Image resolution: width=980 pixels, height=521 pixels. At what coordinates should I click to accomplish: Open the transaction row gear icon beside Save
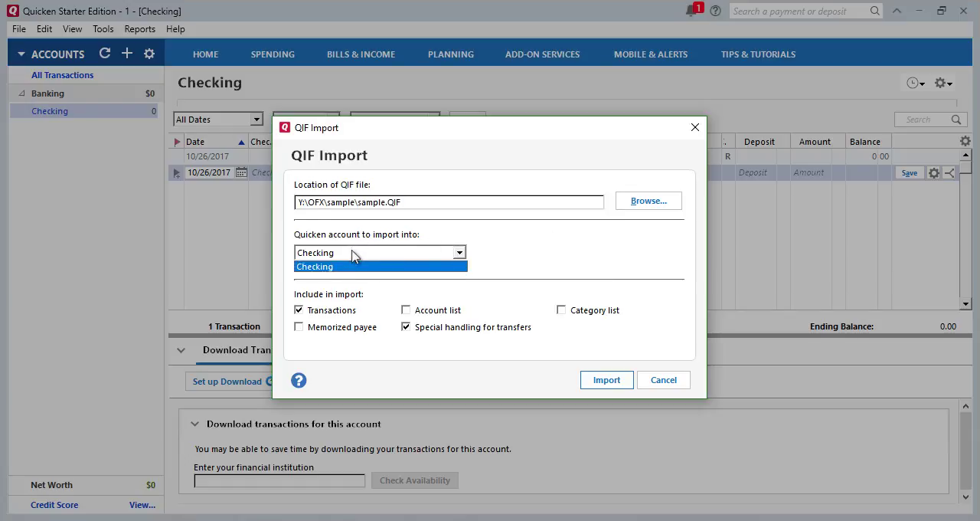(934, 173)
